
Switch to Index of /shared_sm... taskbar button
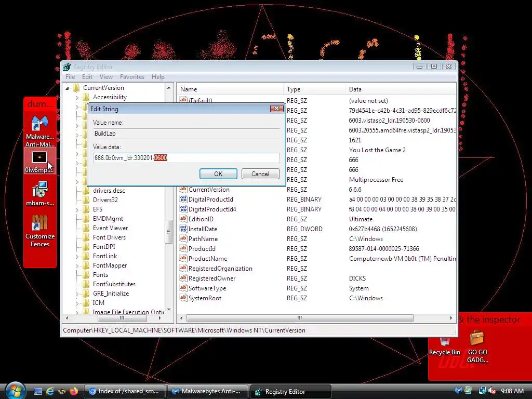125,391
